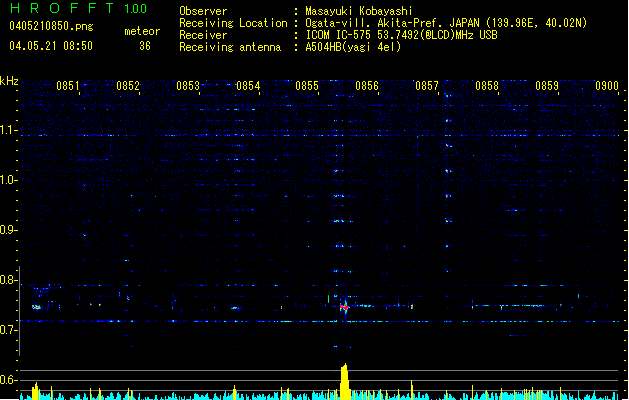Click the 1.0 kHz frequency label

pos(8,180)
